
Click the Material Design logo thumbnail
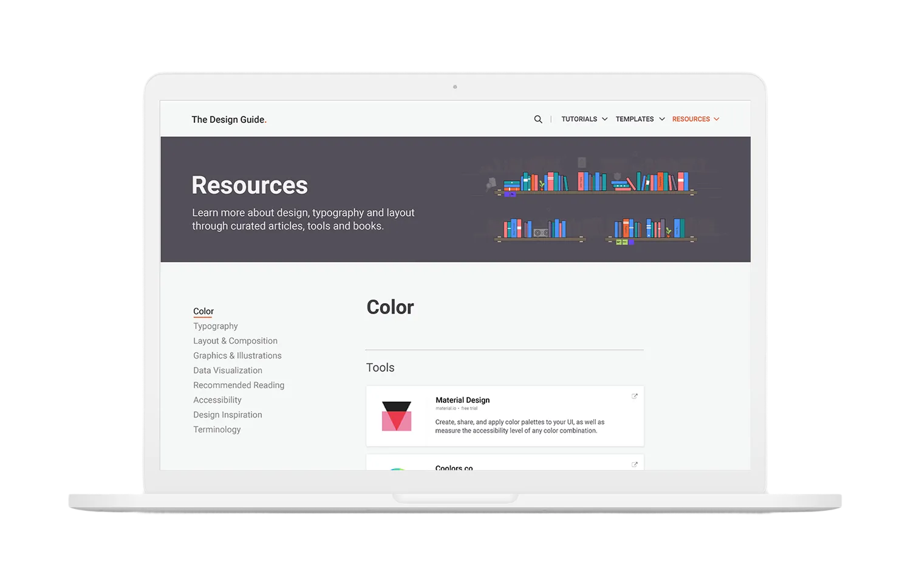pyautogui.click(x=397, y=415)
